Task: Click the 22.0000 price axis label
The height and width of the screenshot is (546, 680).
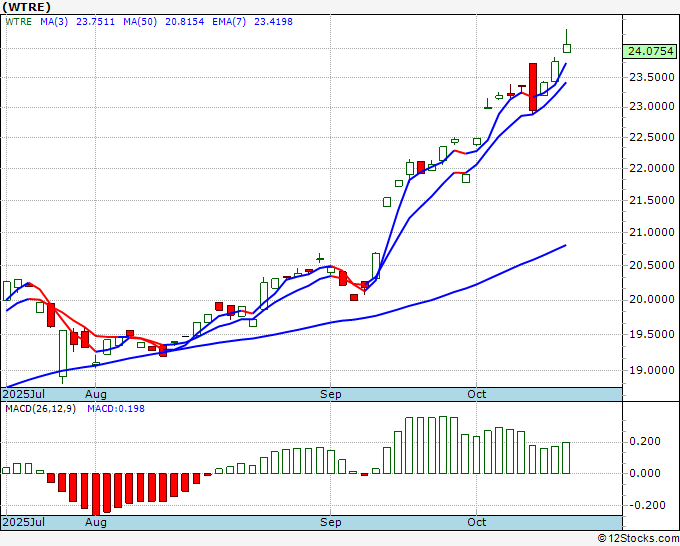Action: pyautogui.click(x=652, y=168)
